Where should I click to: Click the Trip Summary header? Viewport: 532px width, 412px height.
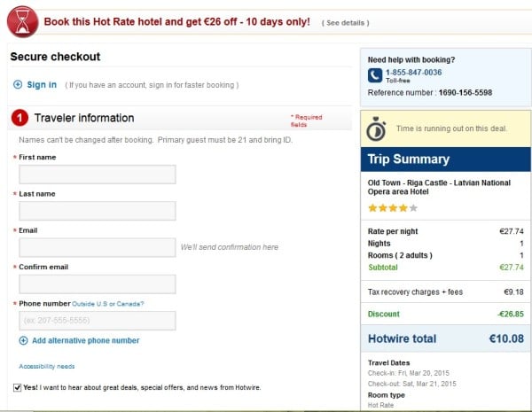click(445, 159)
